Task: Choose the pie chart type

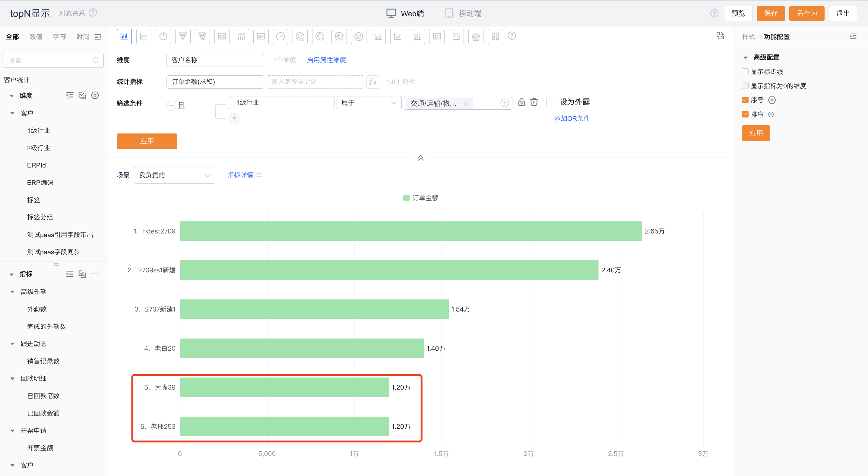Action: tap(163, 36)
